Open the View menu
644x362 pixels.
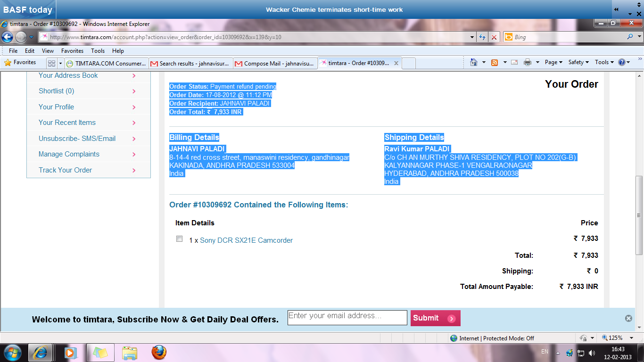coord(48,50)
